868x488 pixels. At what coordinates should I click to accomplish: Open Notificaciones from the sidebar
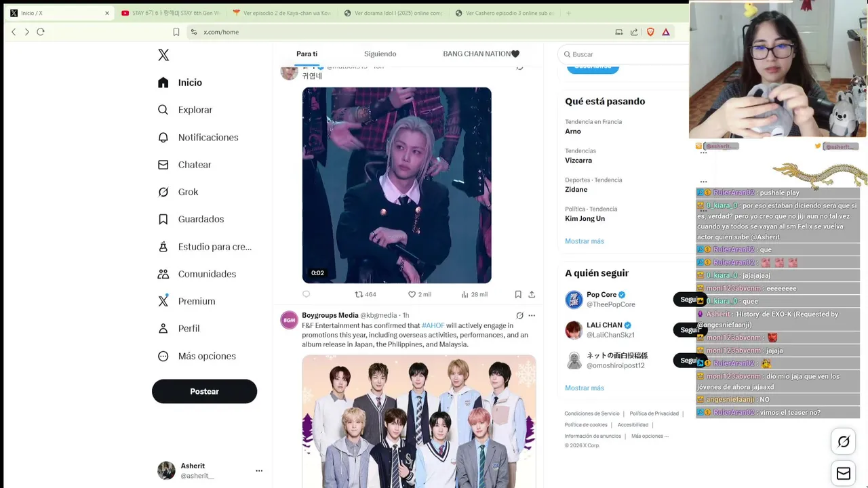[x=198, y=138]
